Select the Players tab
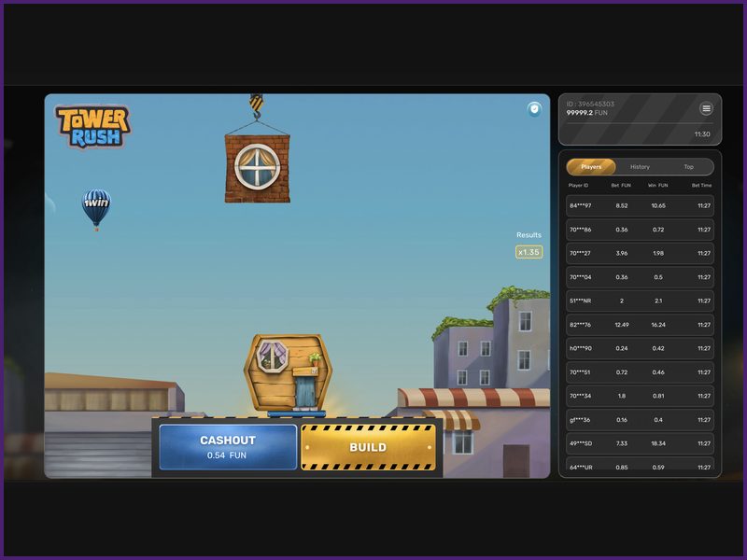Screen dimensions: 747x560 593,167
